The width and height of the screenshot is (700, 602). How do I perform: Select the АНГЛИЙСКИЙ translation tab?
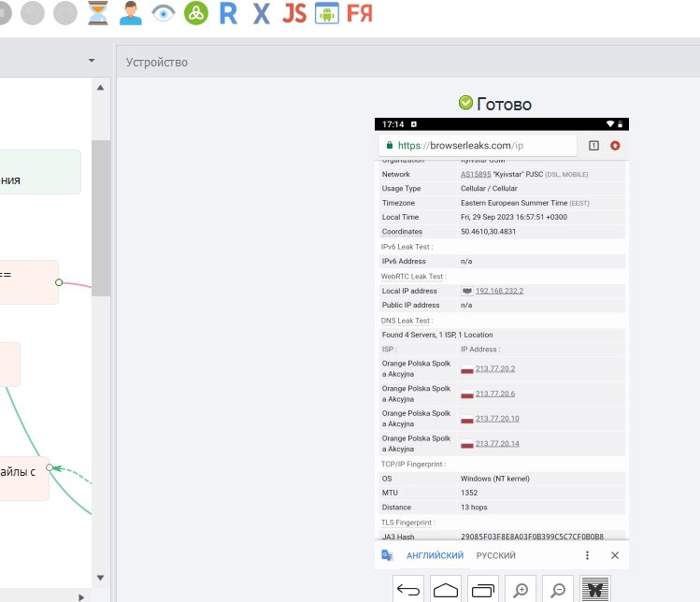(435, 555)
